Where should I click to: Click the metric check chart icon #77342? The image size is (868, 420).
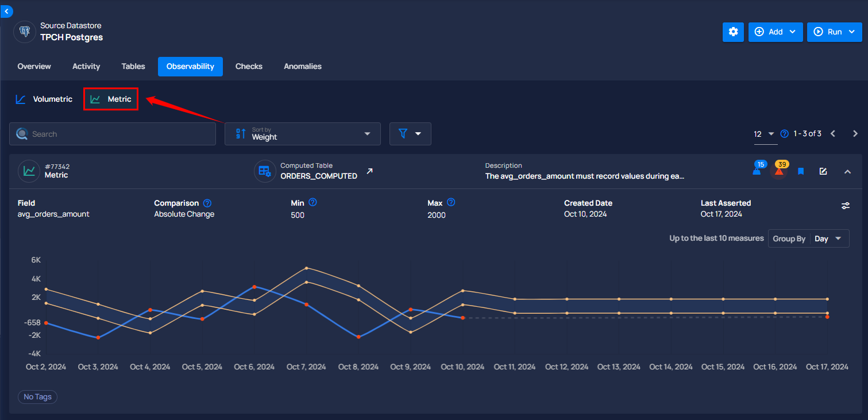pyautogui.click(x=29, y=171)
